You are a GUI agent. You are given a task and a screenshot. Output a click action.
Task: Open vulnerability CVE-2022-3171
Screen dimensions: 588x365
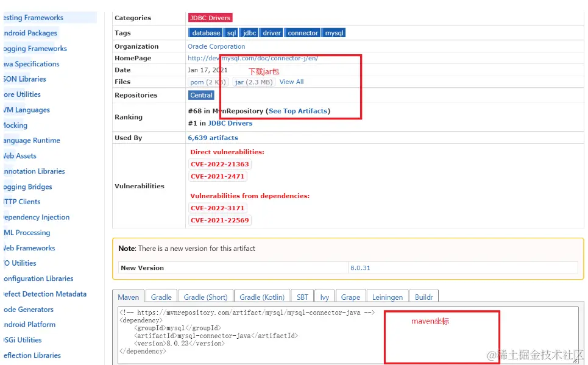217,208
